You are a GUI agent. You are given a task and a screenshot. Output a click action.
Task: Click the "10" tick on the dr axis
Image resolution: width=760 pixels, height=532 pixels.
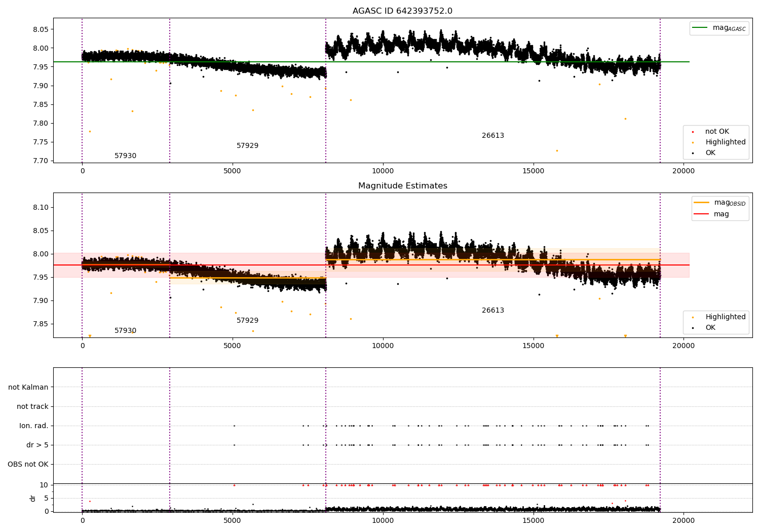click(x=44, y=485)
